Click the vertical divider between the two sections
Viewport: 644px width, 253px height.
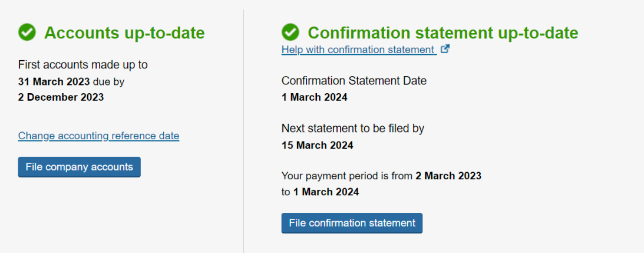[243, 131]
